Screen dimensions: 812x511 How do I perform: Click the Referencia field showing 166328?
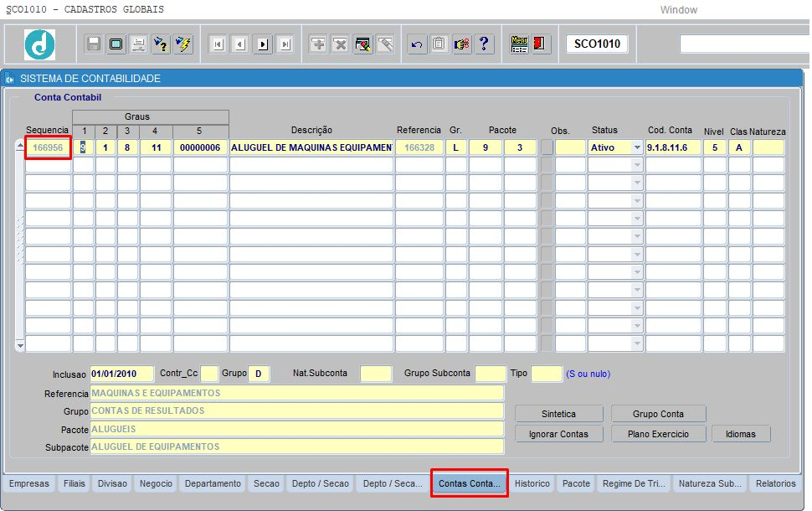click(419, 147)
